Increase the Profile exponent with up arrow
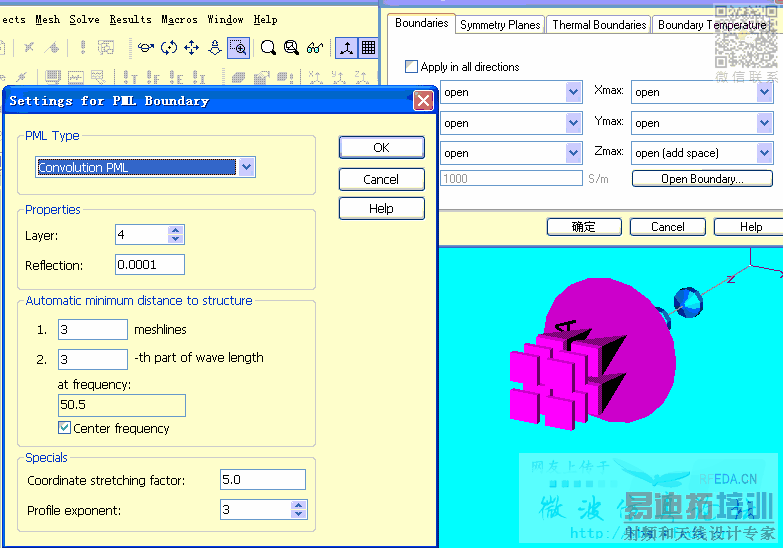The image size is (783, 548). click(x=299, y=505)
